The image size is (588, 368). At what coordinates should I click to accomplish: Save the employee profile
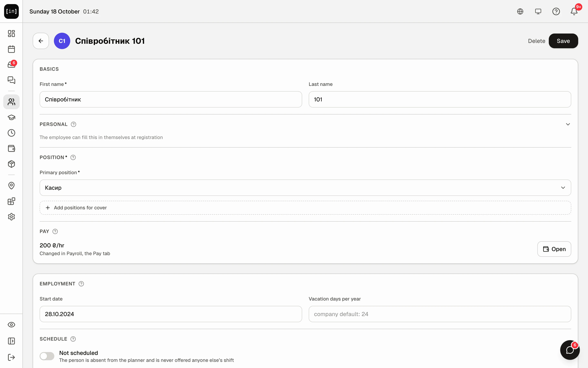pos(563,41)
